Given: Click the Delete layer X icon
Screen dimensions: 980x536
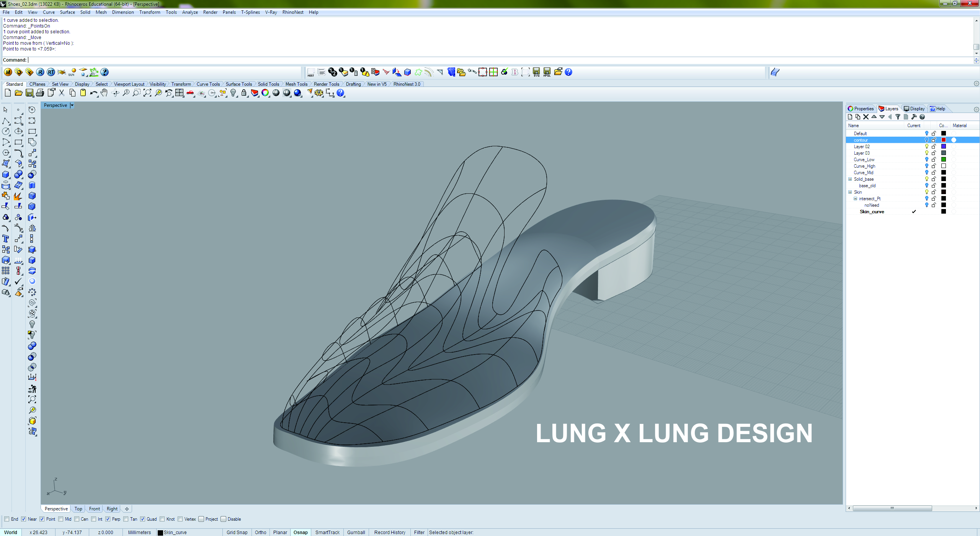Looking at the screenshot, I should click(x=866, y=117).
